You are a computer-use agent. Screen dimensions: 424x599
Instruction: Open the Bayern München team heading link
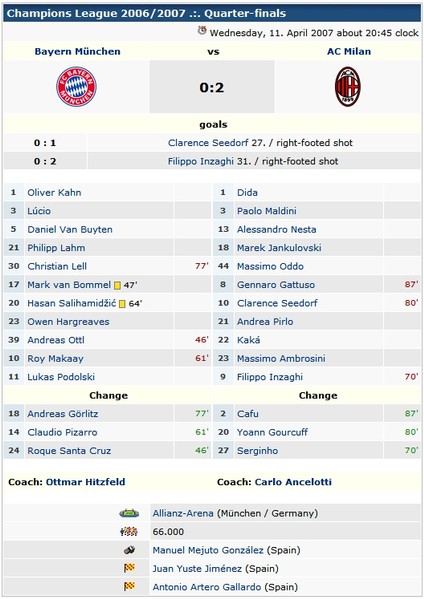78,52
